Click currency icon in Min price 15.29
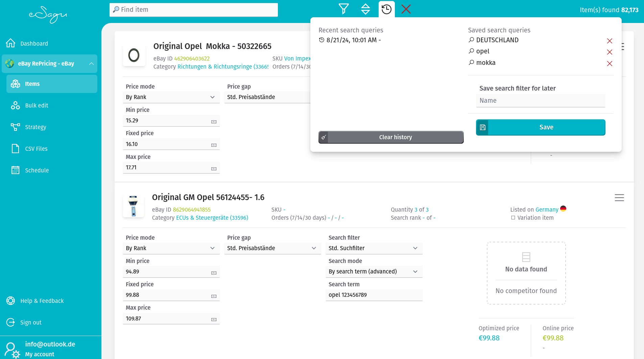The image size is (644, 359). (214, 122)
